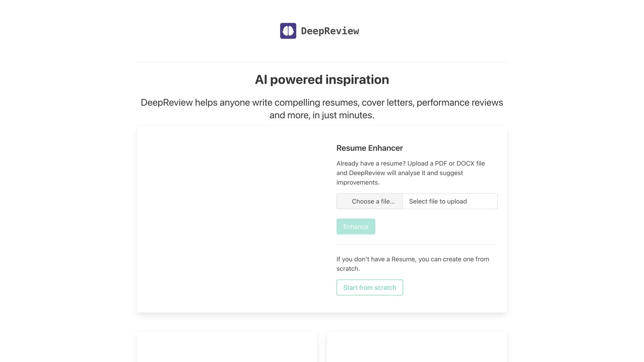The image size is (644, 362).
Task: Click the disabled Enhance button
Action: [356, 227]
